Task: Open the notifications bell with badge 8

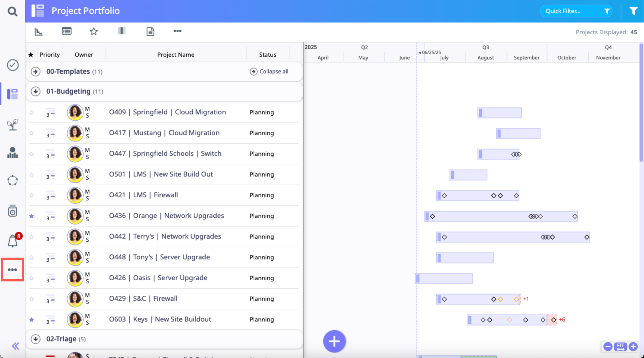Action: (x=12, y=241)
